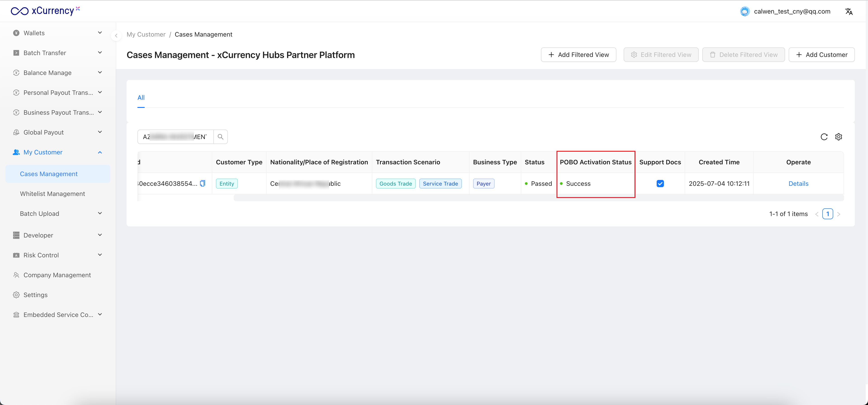Open table column settings gear
This screenshot has height=405, width=868.
point(838,137)
